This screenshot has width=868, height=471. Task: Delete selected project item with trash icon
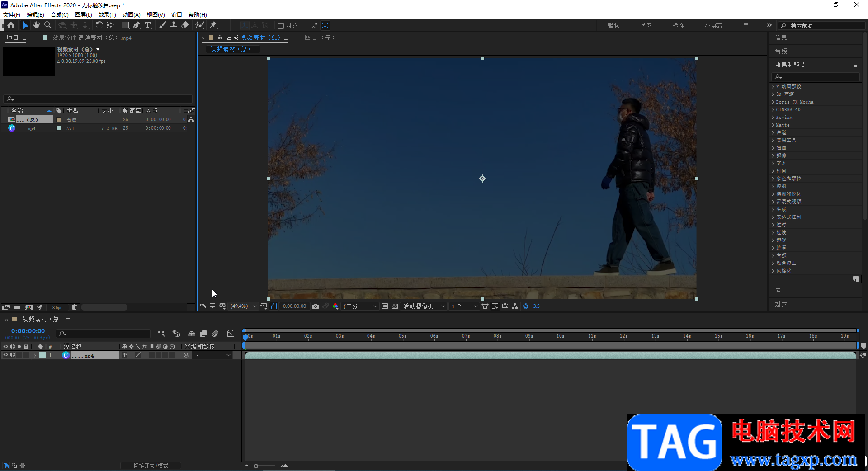[74, 307]
